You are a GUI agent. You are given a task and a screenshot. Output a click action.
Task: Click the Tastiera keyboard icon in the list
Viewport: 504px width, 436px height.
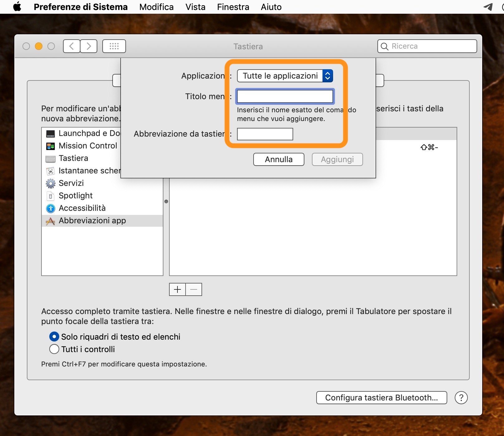point(51,159)
